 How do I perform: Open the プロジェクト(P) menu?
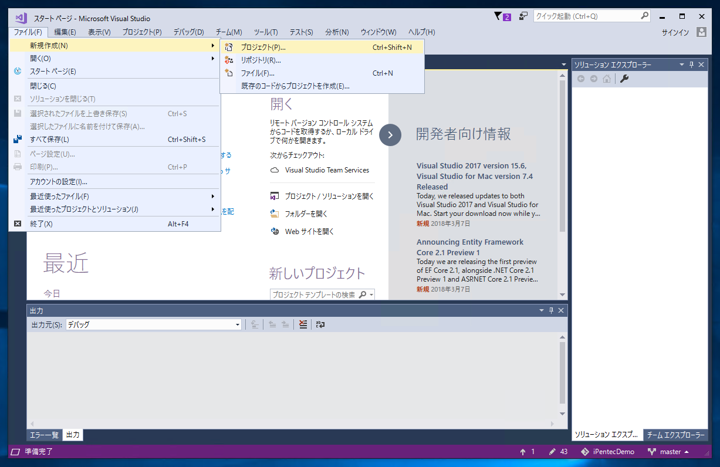(142, 32)
